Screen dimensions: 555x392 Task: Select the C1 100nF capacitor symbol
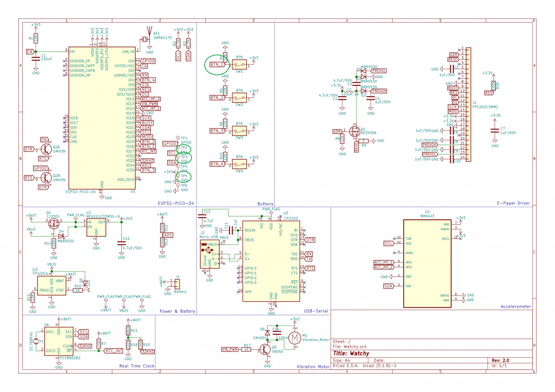coord(36,58)
